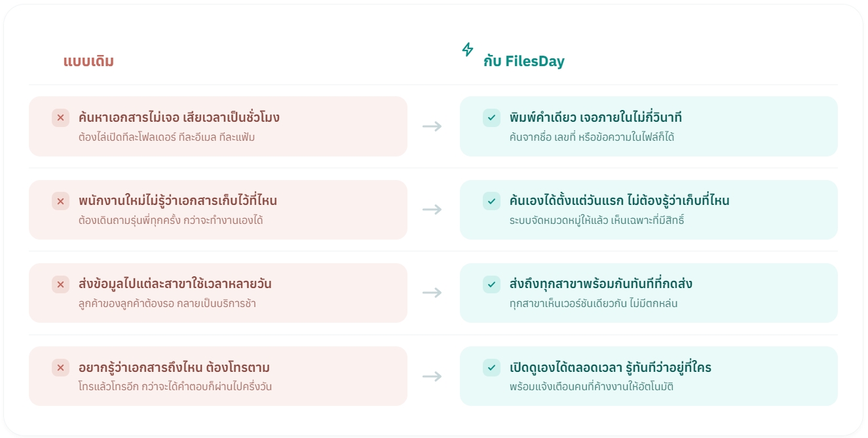Click the X icon beside อยากรู้ว่าเอกสารถึงไหน
Image resolution: width=868 pixels, height=438 pixels.
click(x=60, y=368)
